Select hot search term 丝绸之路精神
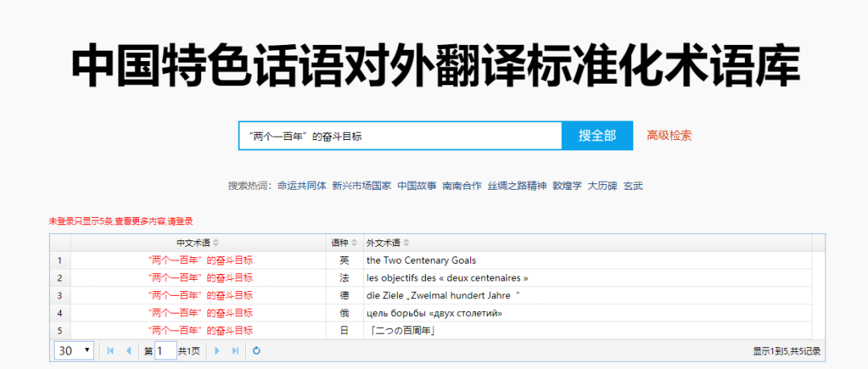 (517, 186)
